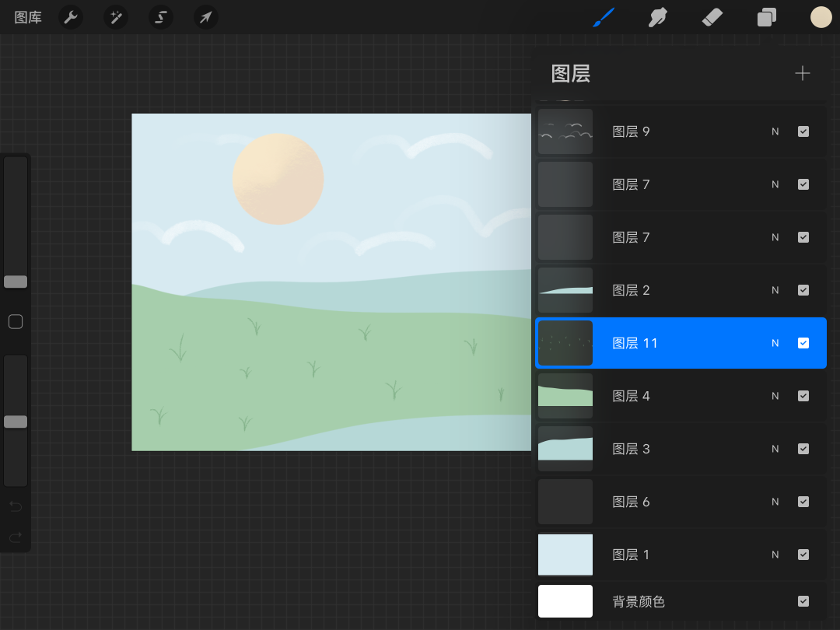This screenshot has height=630, width=840.
Task: Go back to 图库 gallery
Action: click(28, 17)
